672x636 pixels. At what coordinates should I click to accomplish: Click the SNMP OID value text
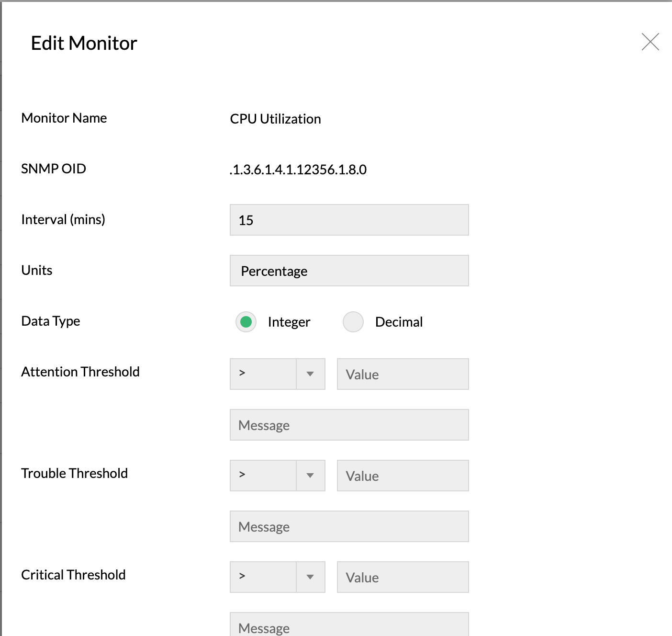coord(298,170)
